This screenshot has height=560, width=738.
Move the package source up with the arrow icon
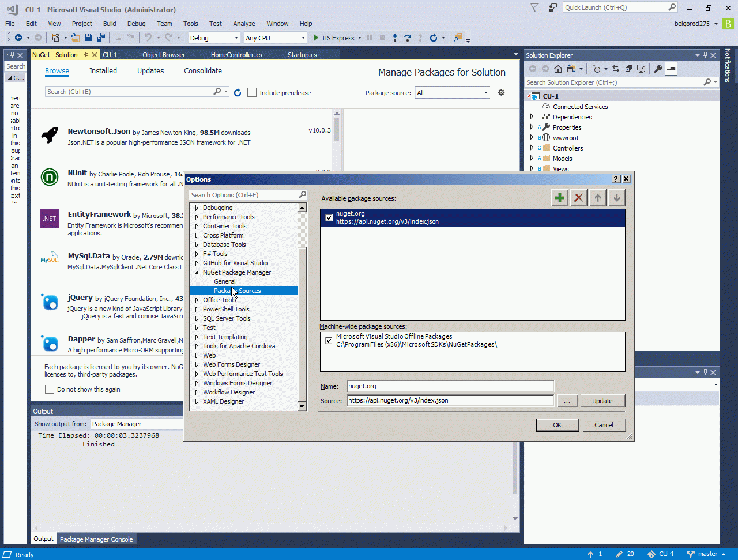click(x=597, y=198)
